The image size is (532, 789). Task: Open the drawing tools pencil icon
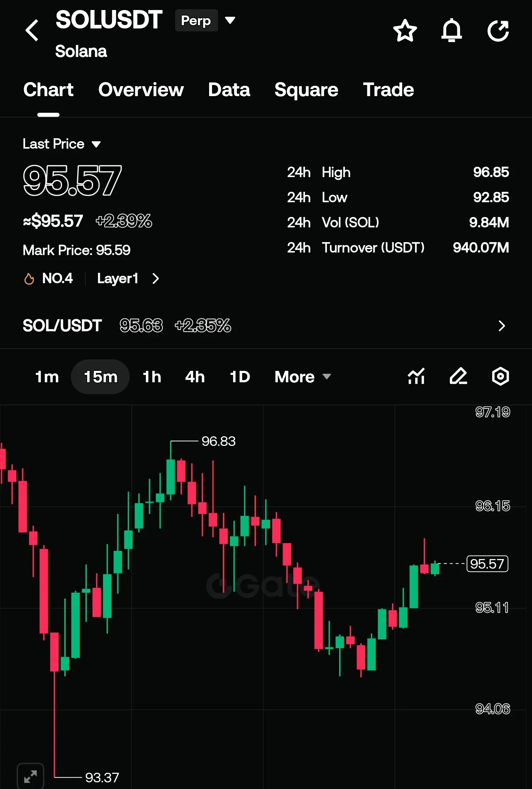point(458,376)
